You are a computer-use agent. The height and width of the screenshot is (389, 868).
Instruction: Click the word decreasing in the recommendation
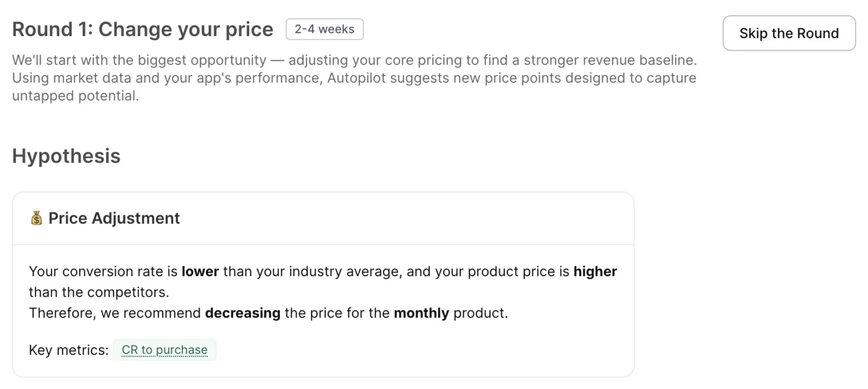[242, 313]
